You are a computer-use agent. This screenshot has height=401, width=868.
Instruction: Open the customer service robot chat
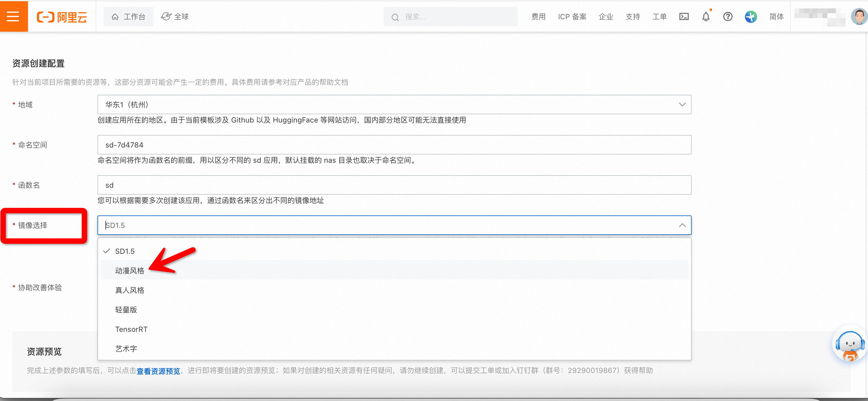point(849,346)
